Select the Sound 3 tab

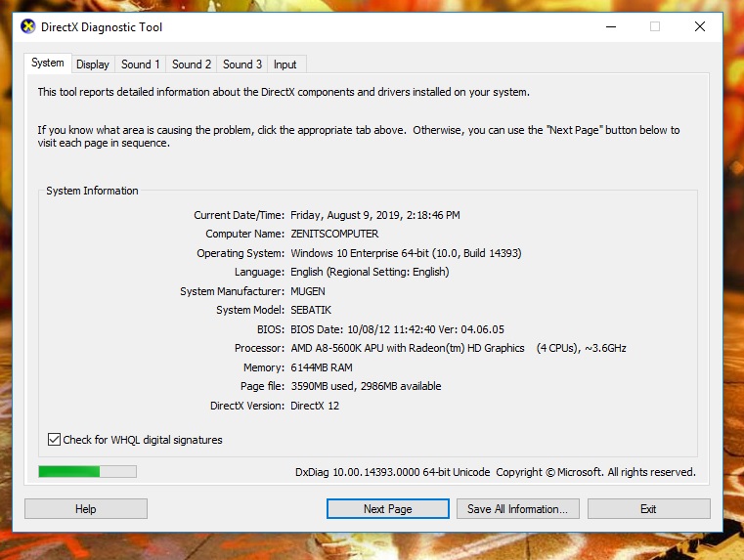click(x=242, y=65)
